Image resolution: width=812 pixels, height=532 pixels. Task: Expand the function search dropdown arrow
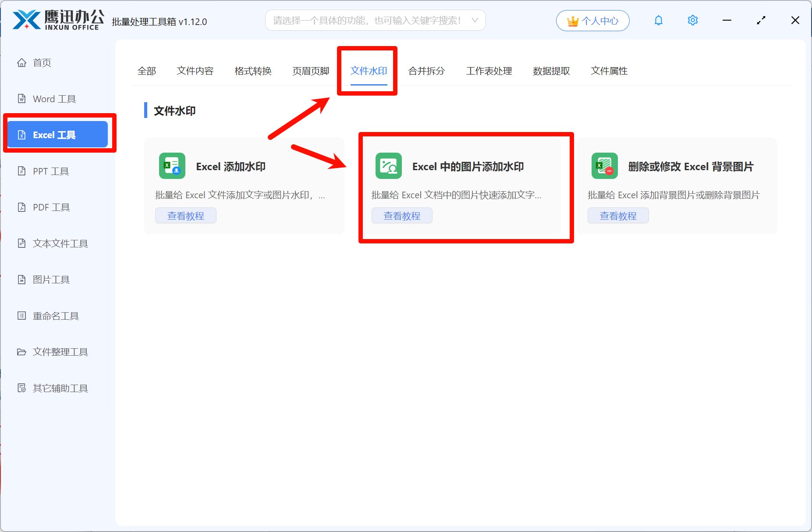pos(475,20)
